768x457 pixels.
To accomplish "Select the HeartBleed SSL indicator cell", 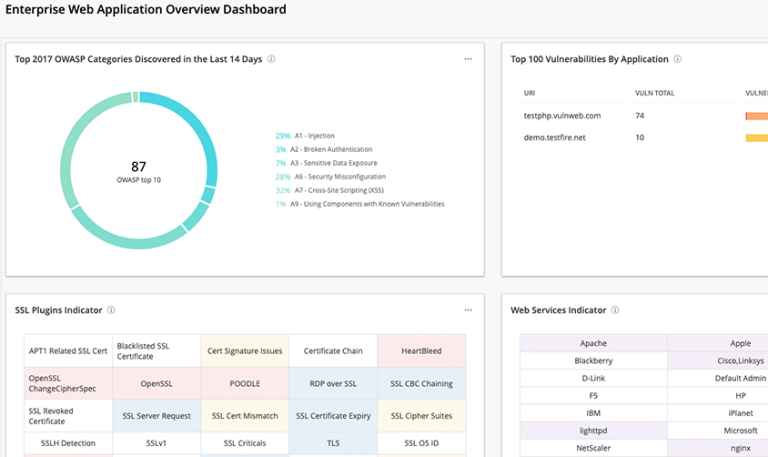I will pos(421,351).
